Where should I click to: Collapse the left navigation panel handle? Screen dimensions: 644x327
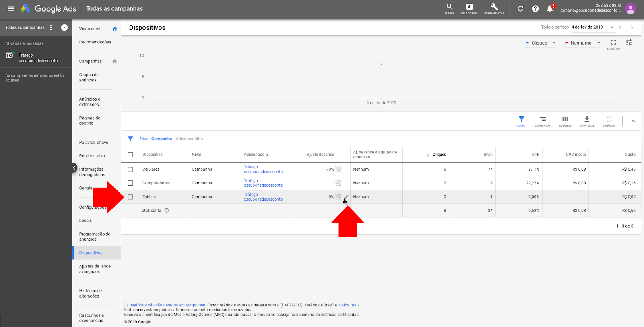(74, 168)
